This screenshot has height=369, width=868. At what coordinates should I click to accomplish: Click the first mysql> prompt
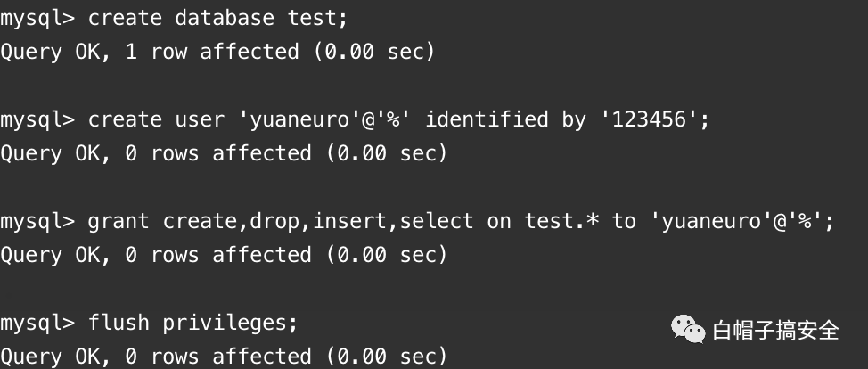tap(37, 19)
